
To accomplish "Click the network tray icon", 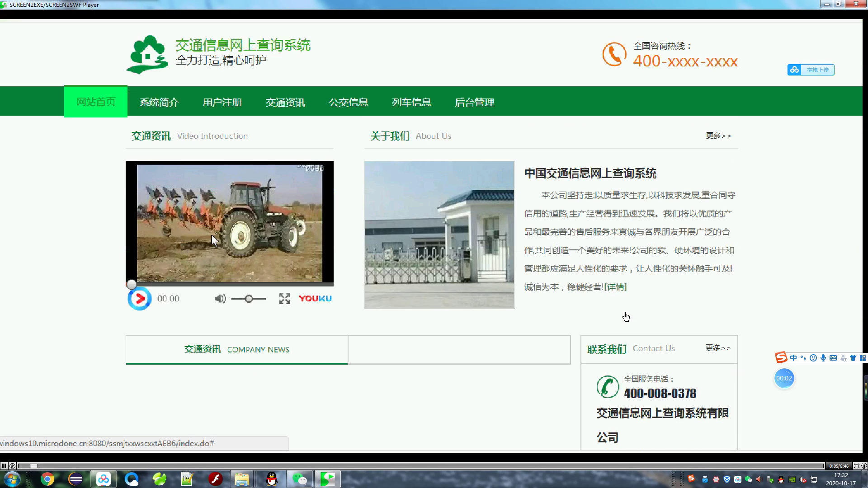I will click(x=814, y=479).
